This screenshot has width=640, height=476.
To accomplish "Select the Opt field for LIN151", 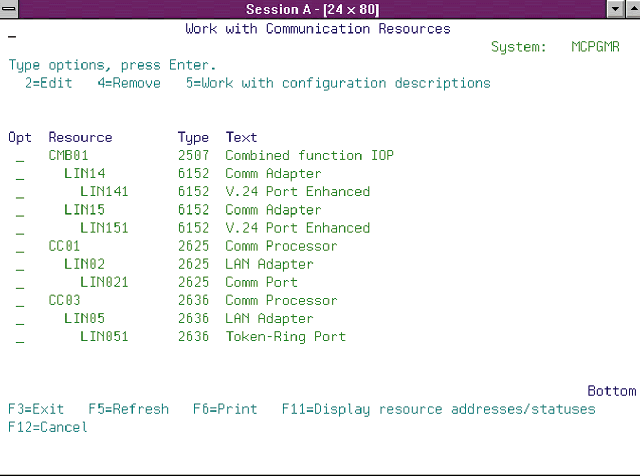I will coord(20,228).
